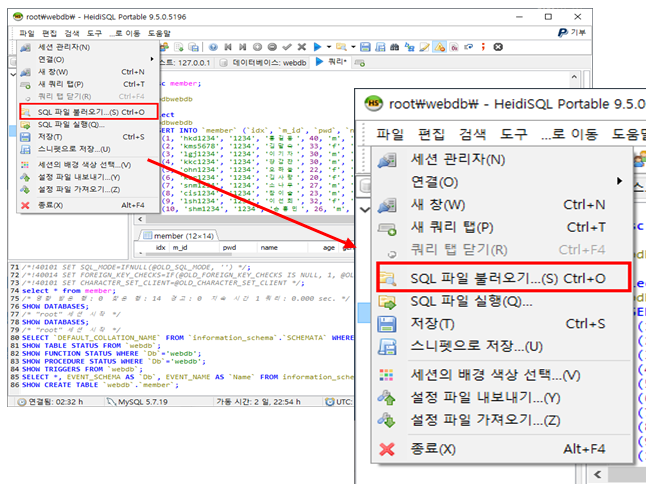
Task: Click the HeidiSQL logo in the small window title bar
Action: [18, 17]
